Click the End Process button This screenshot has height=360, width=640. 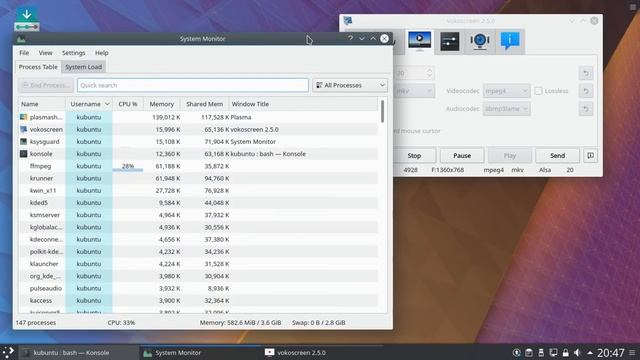(46, 85)
